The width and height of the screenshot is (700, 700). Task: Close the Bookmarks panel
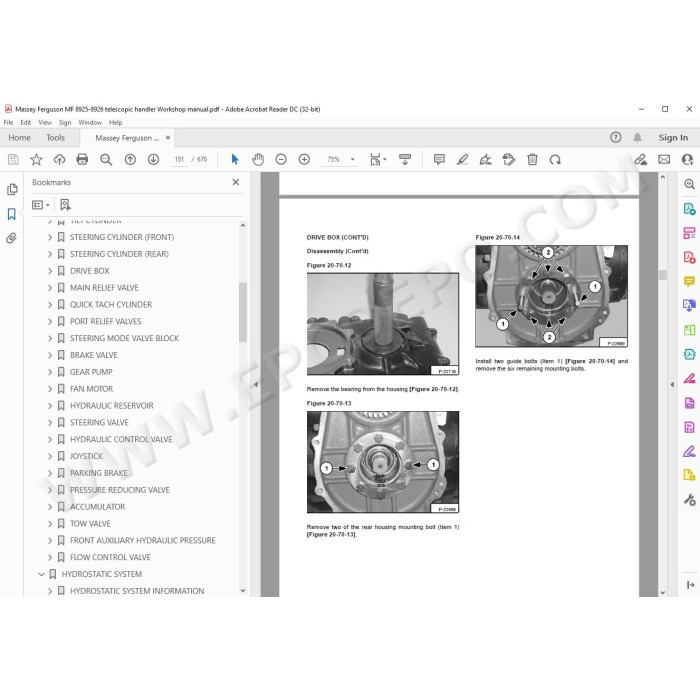(236, 182)
